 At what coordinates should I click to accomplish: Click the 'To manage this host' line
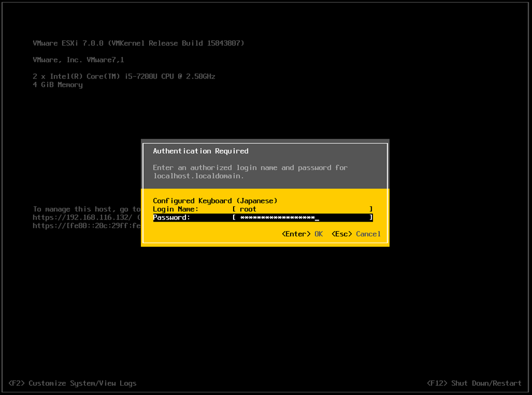click(87, 209)
